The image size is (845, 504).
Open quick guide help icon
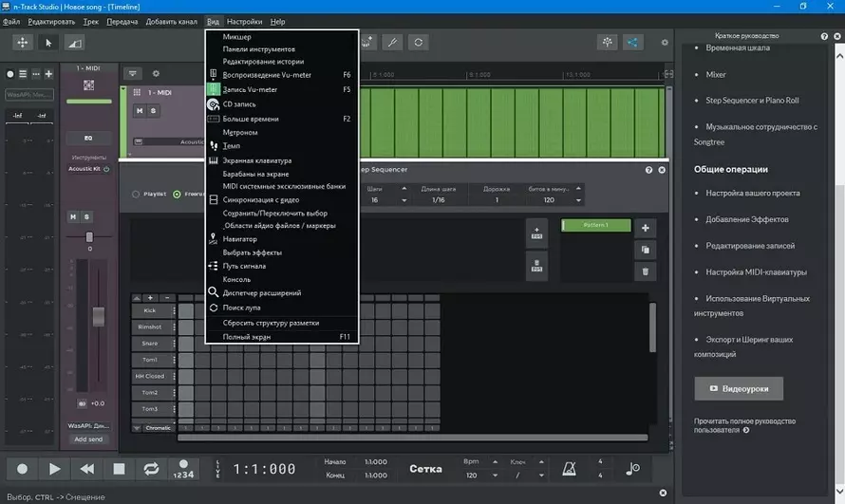click(824, 36)
